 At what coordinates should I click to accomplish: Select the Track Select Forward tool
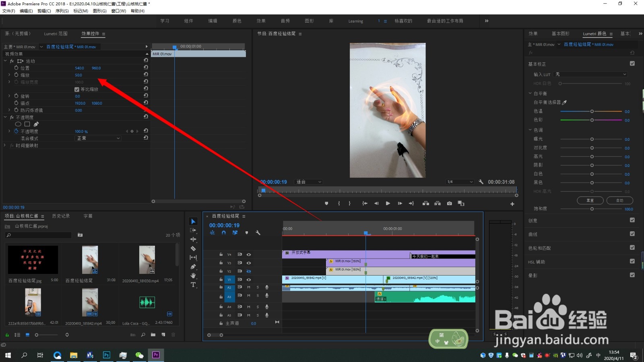(x=193, y=230)
